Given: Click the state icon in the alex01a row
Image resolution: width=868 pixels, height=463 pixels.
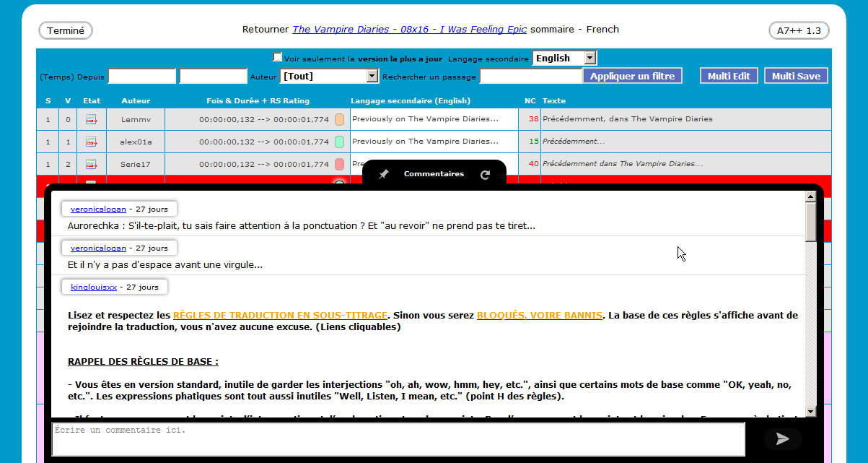Looking at the screenshot, I should [x=92, y=142].
